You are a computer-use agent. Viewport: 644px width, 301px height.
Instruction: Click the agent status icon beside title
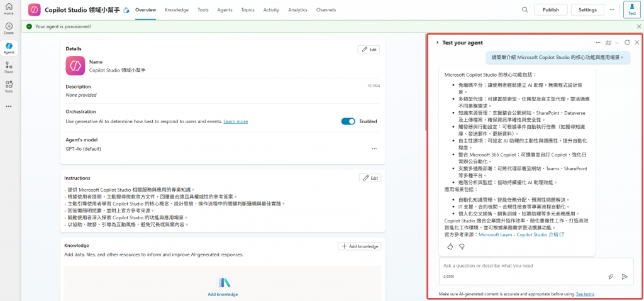[126, 10]
